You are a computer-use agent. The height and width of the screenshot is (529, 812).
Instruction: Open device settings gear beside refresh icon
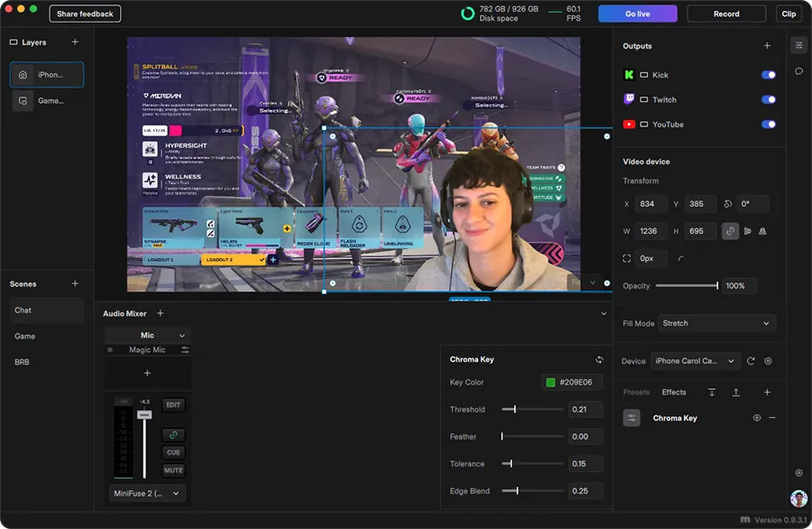768,360
